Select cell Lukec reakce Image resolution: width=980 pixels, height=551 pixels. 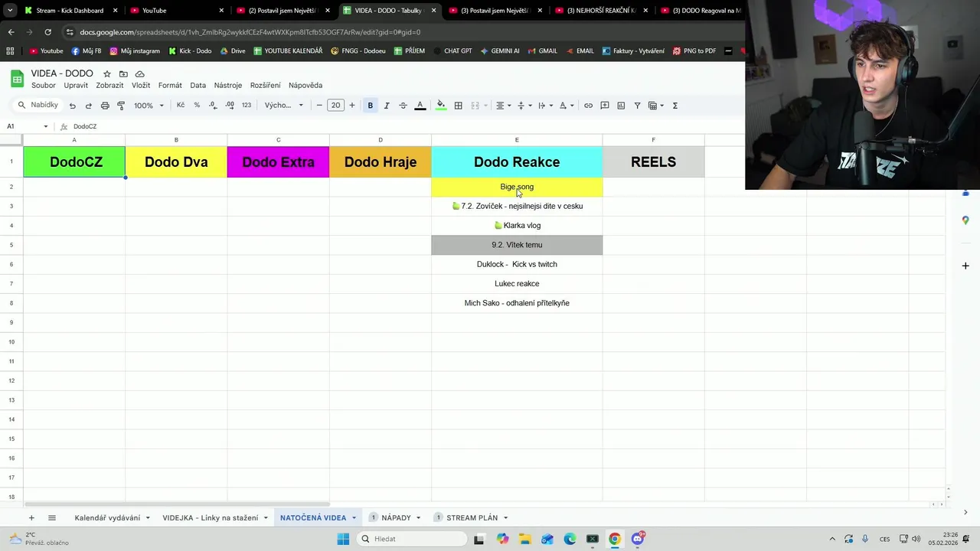517,284
